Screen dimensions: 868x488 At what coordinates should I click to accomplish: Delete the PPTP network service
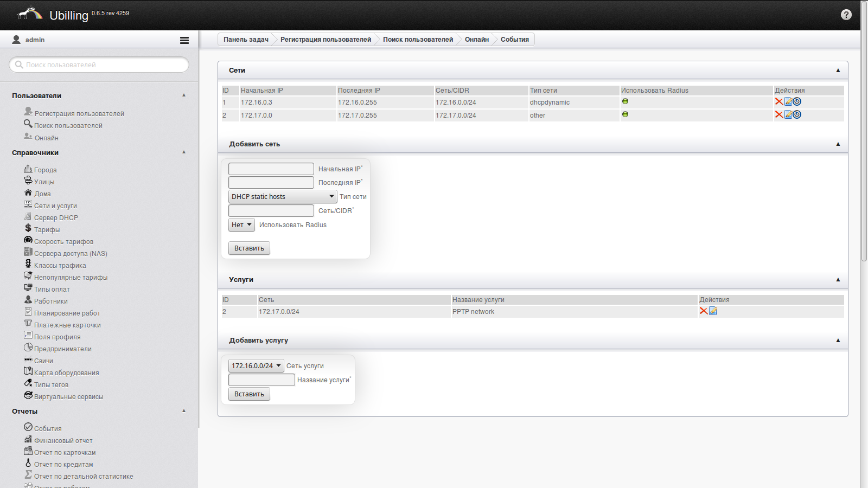703,311
